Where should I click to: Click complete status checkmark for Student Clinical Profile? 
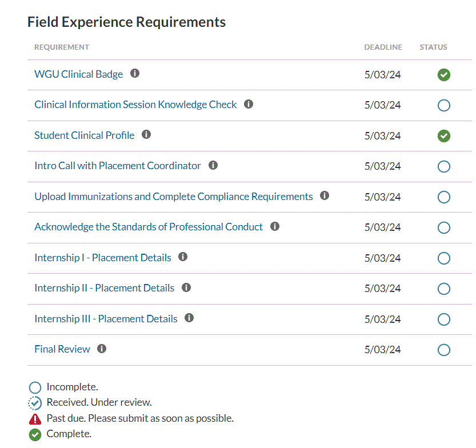(443, 136)
